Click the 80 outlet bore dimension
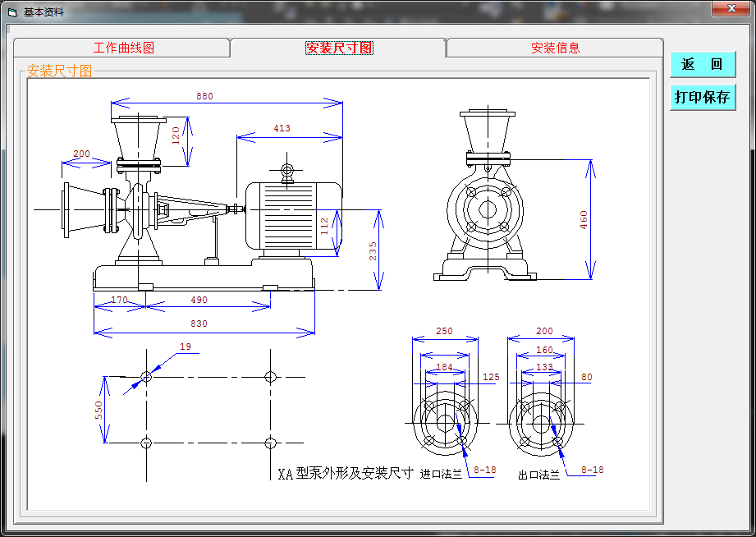 [587, 377]
